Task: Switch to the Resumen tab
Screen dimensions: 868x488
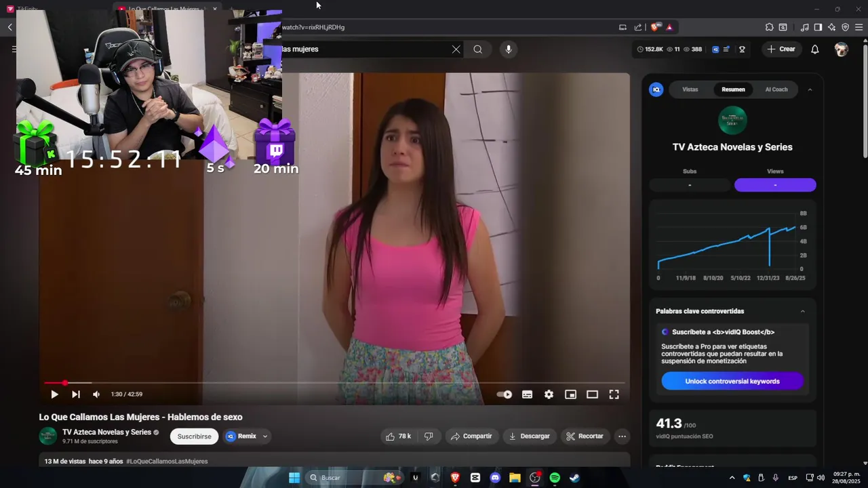Action: pos(733,89)
